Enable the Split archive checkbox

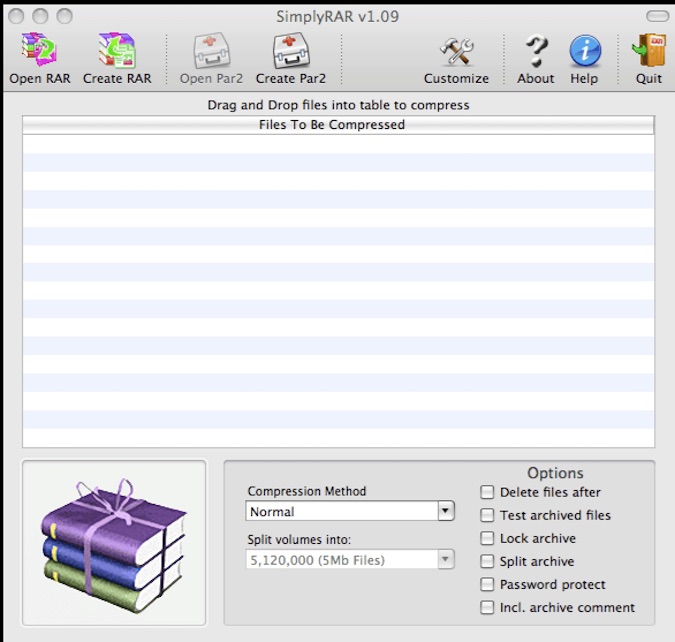click(x=487, y=561)
